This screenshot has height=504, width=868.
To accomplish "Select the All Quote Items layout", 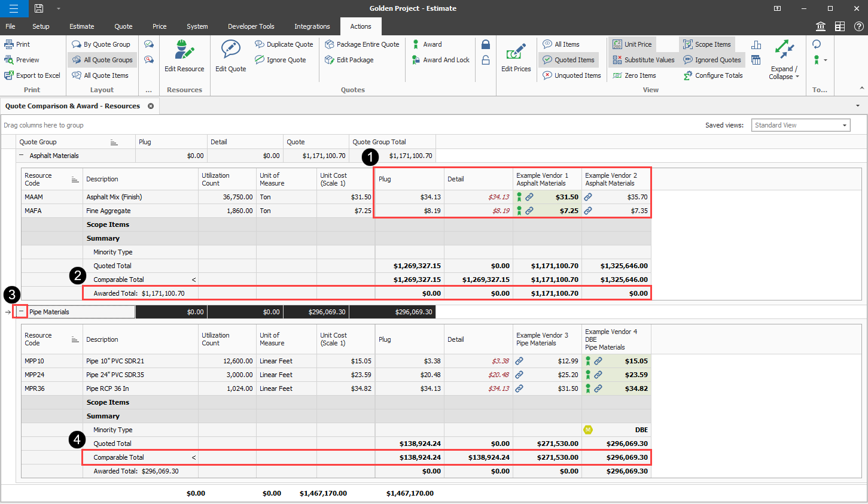I will [x=100, y=75].
